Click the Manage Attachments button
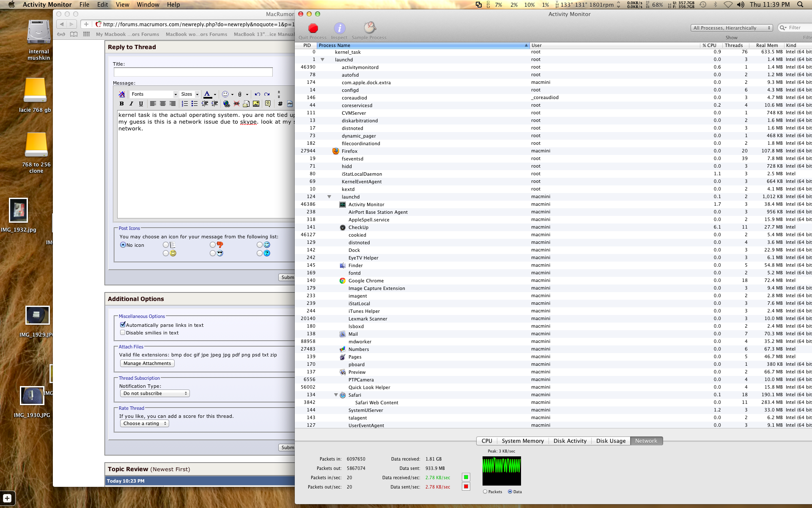Image resolution: width=812 pixels, height=508 pixels. (147, 364)
